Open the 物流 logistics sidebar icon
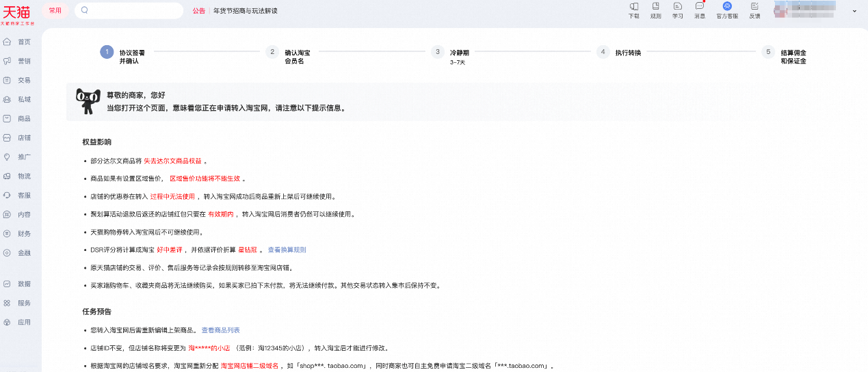This screenshot has height=372, width=868. tap(7, 176)
